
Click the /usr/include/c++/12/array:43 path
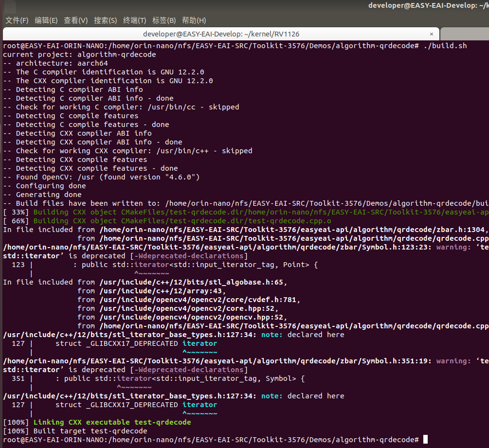[x=163, y=291]
